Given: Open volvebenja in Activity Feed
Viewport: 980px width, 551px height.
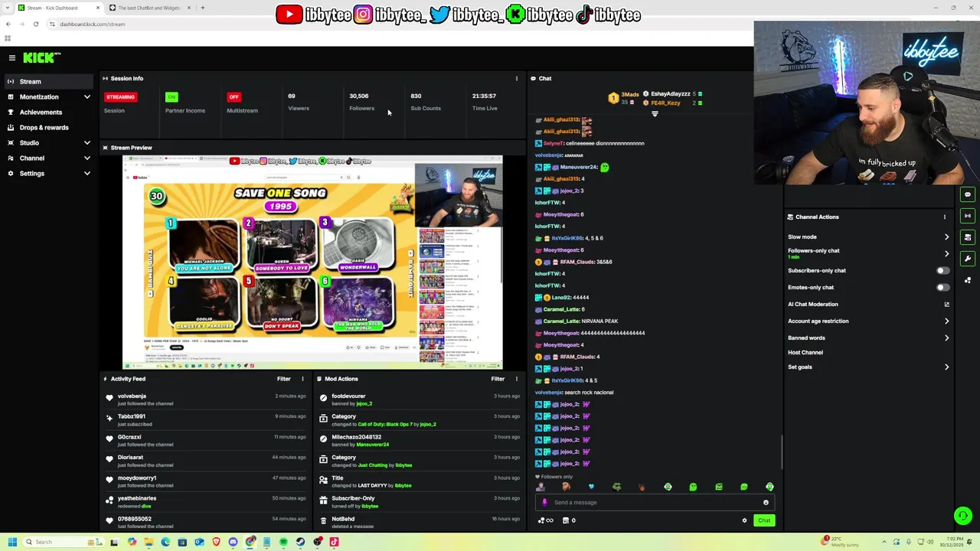Looking at the screenshot, I should click(x=132, y=396).
